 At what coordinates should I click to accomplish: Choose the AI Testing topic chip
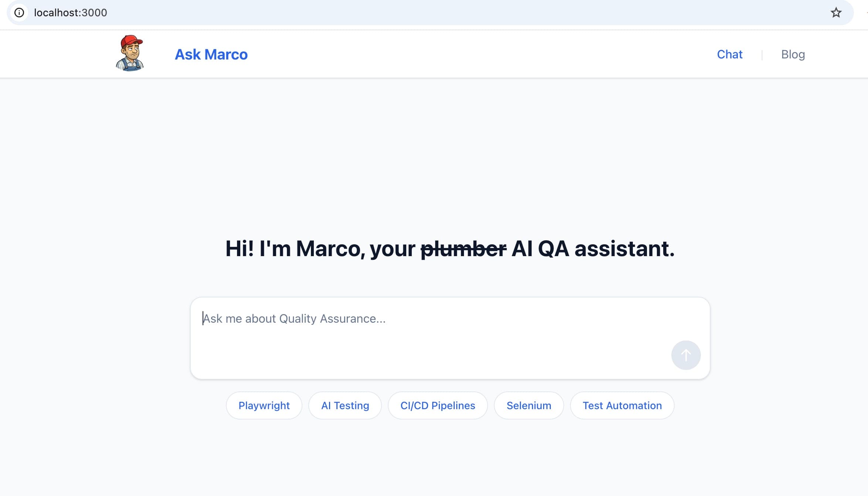click(x=345, y=405)
